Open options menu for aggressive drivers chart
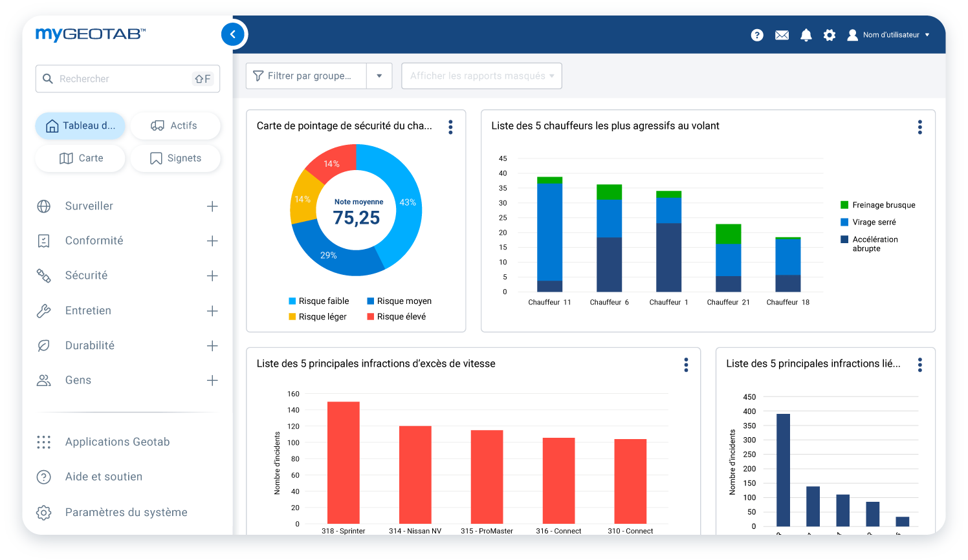Viewport: 968px width, 560px height. point(919,127)
